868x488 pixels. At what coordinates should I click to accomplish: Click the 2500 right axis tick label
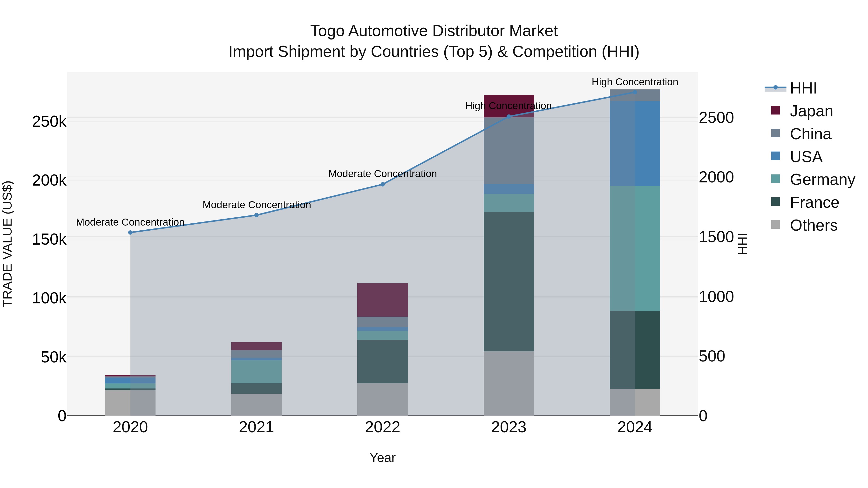pos(716,118)
